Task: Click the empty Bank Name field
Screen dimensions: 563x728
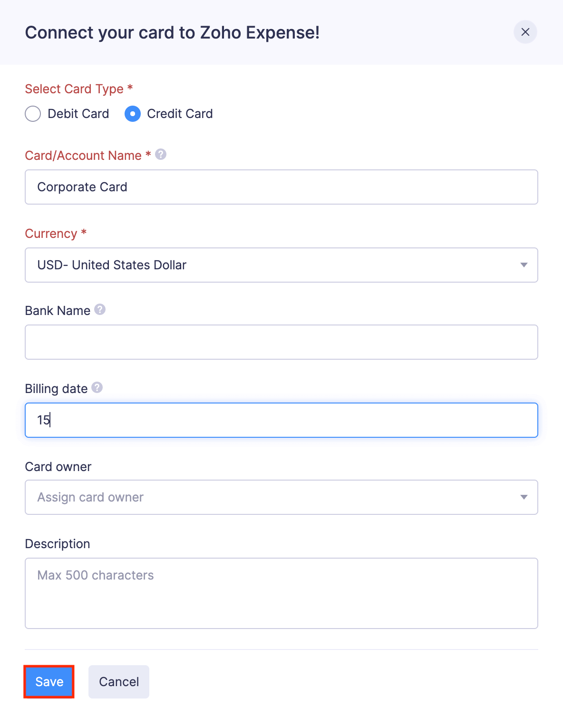Action: 281,342
